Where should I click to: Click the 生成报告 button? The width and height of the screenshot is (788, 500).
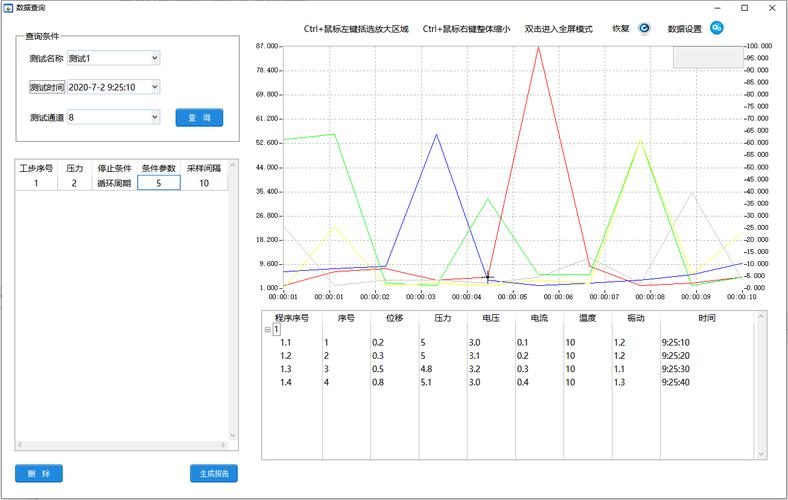pos(214,473)
